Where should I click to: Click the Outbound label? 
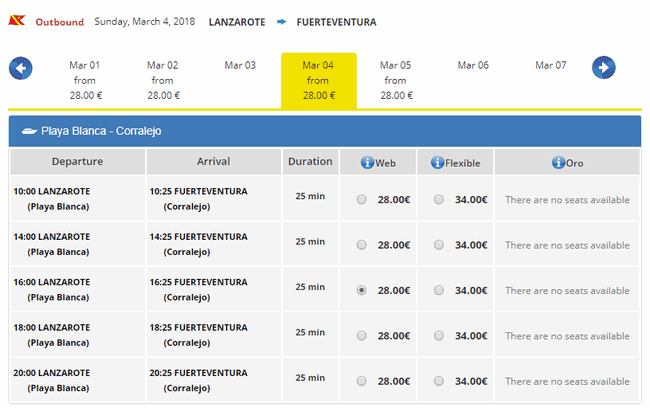60,22
